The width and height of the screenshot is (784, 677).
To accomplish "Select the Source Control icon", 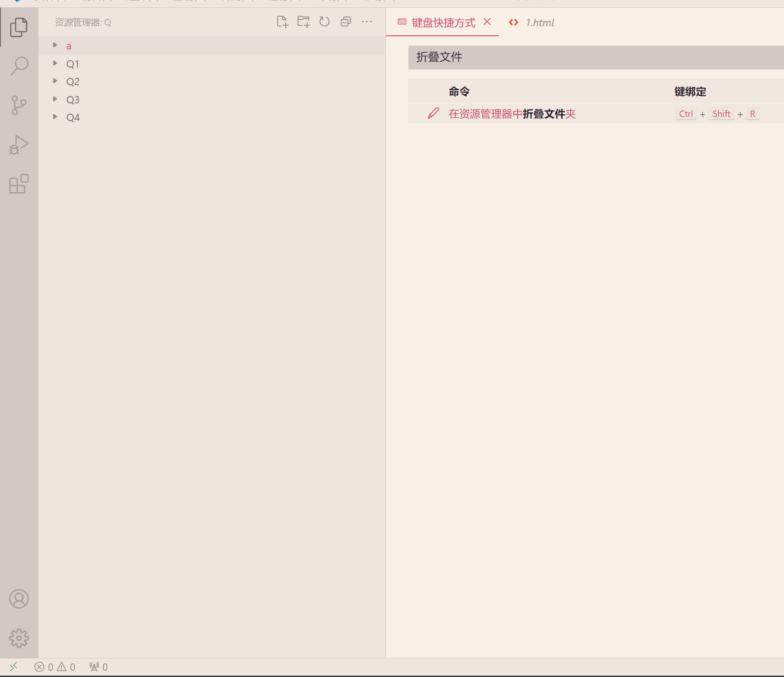I will (x=19, y=105).
